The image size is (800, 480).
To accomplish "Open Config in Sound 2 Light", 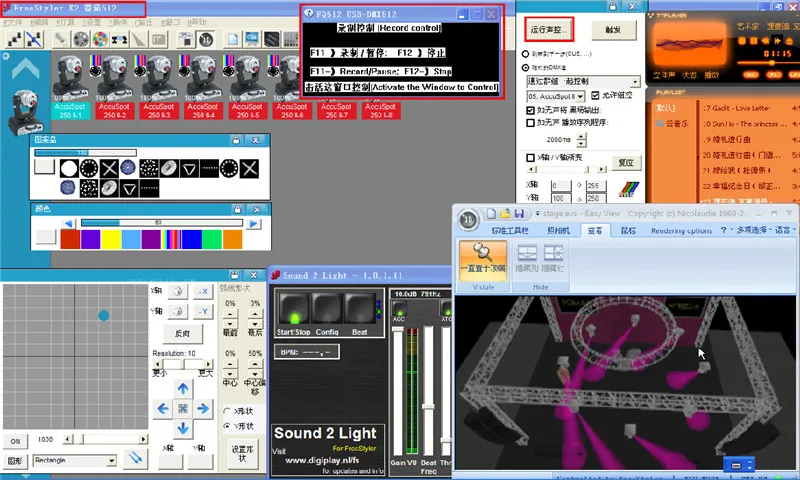I will [x=327, y=306].
